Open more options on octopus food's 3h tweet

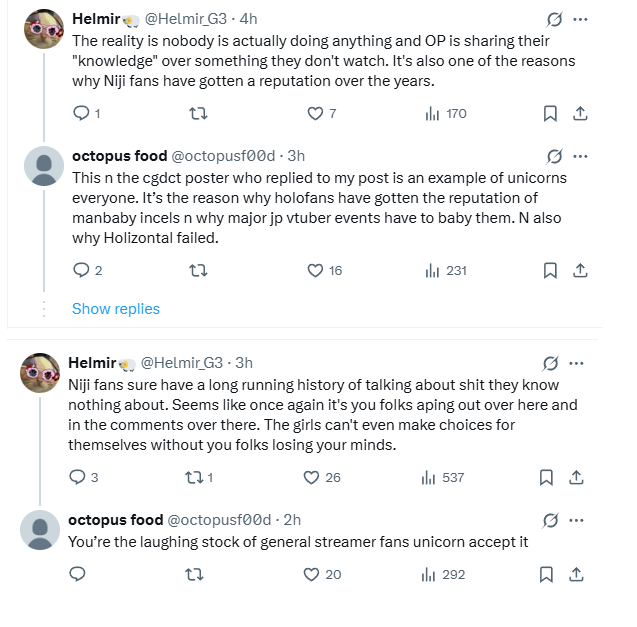(x=580, y=155)
